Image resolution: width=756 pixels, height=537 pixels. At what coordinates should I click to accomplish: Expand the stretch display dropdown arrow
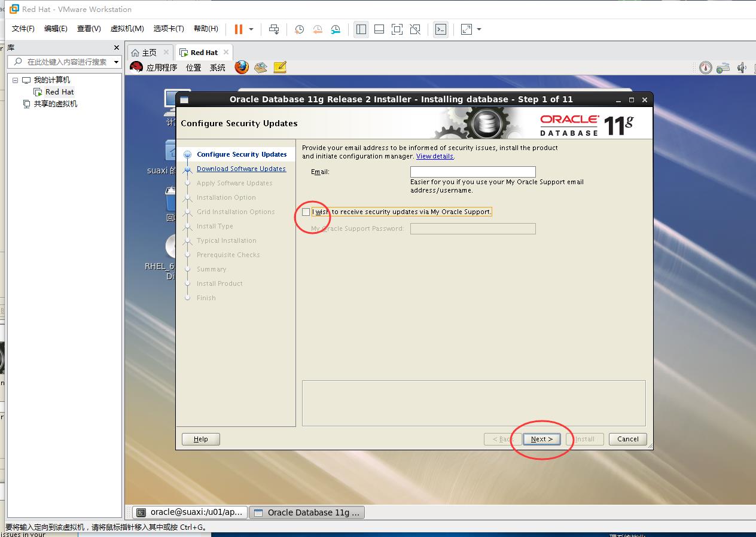479,29
